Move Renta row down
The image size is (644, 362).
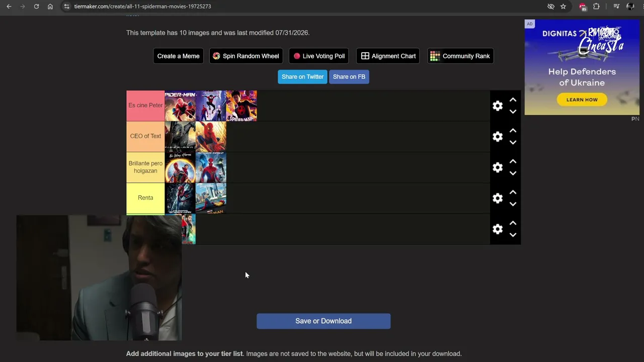[x=513, y=204]
